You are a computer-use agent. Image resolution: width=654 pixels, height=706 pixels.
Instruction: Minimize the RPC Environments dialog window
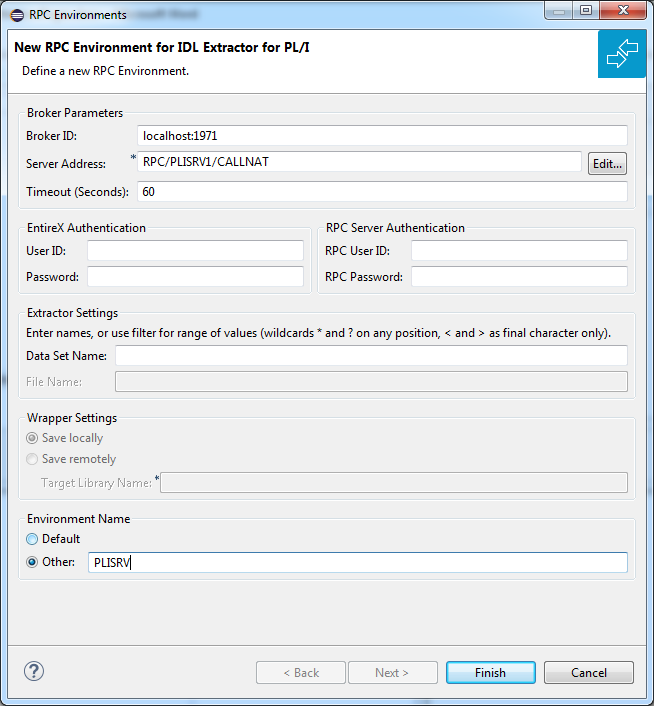tap(559, 10)
